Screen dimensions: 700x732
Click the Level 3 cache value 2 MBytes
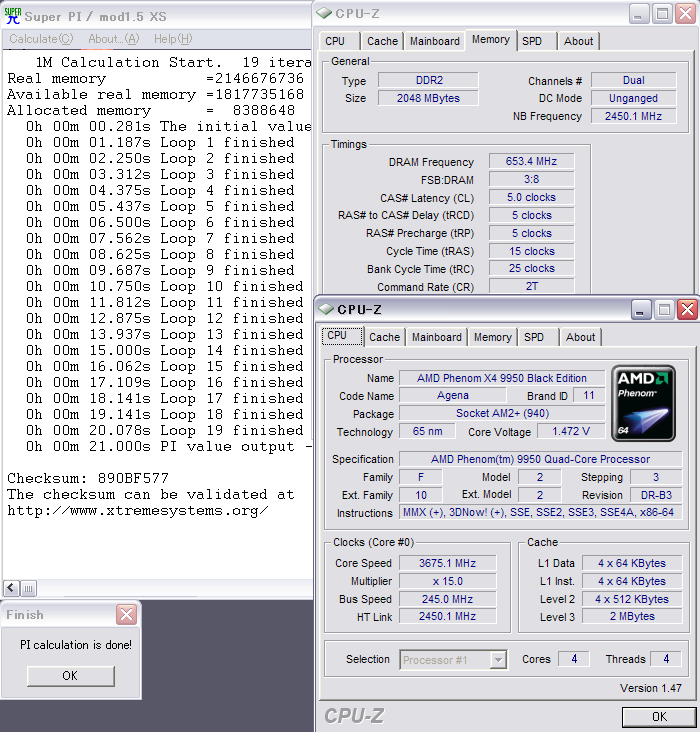[x=632, y=617]
